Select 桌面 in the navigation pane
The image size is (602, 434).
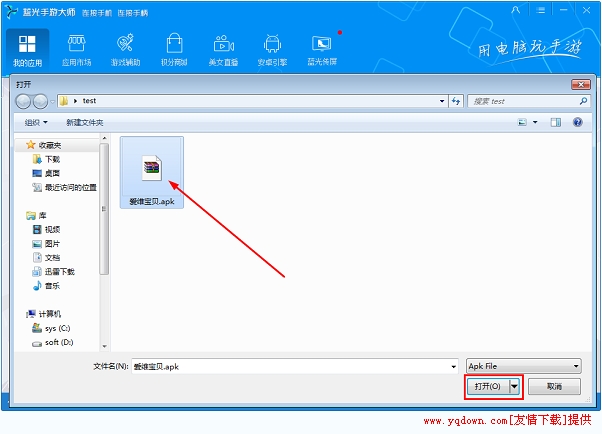click(x=52, y=173)
